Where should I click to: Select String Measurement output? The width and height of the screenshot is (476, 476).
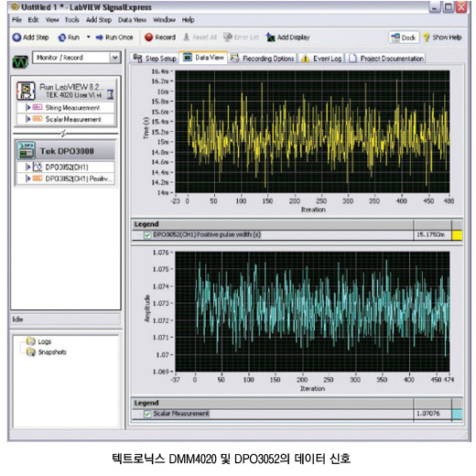point(66,107)
